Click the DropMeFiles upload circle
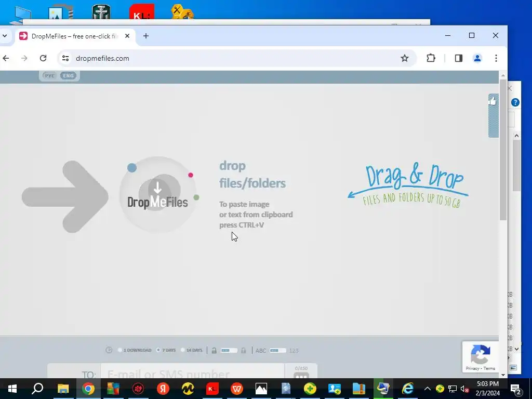This screenshot has width=532, height=399. click(158, 194)
